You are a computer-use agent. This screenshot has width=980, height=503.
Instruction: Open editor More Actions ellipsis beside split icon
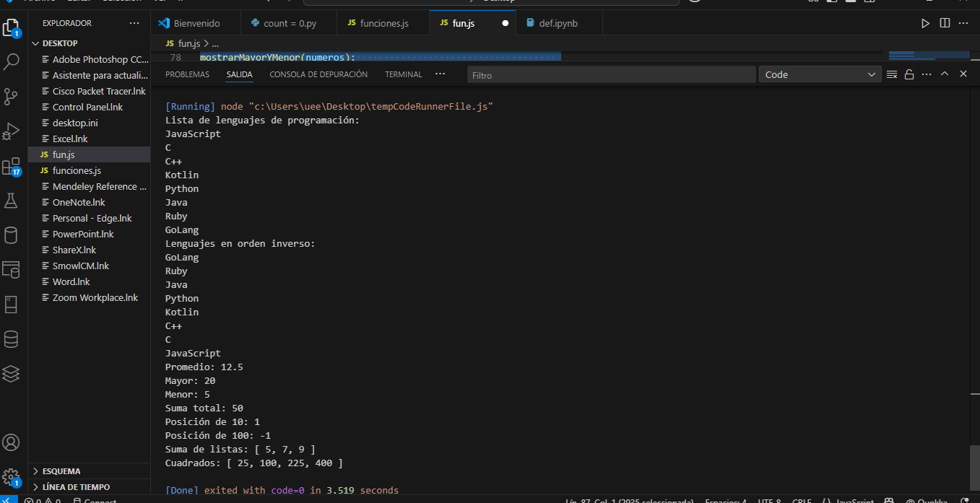click(964, 23)
